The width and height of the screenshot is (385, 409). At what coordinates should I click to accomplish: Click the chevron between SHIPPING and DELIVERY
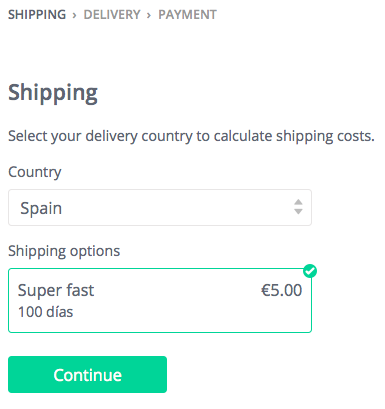click(x=74, y=15)
